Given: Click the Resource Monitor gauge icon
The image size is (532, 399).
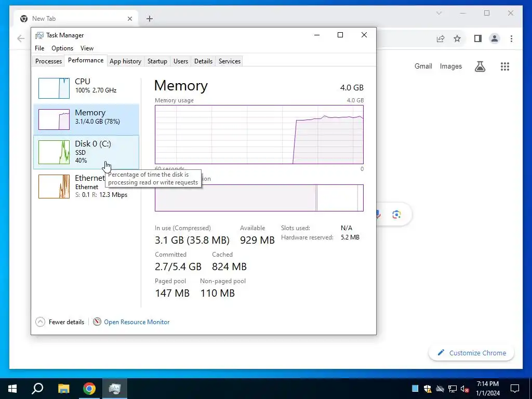Looking at the screenshot, I should [x=97, y=321].
